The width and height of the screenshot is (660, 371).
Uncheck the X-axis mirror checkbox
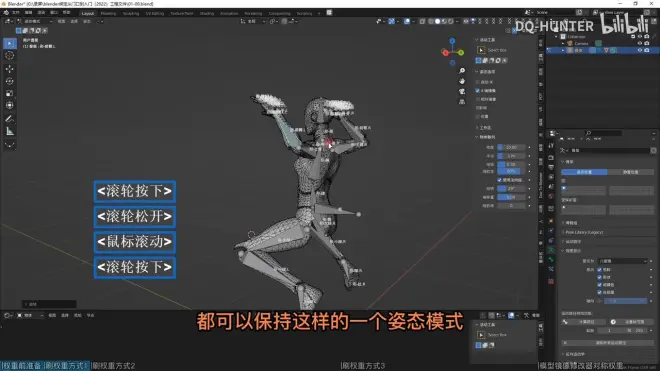tap(477, 91)
